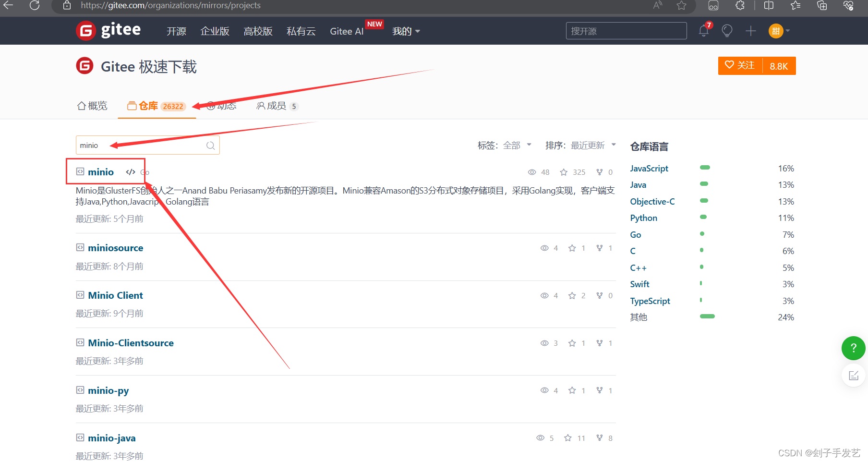The height and width of the screenshot is (462, 868).
Task: Click the fork icon on minio row
Action: [599, 172]
